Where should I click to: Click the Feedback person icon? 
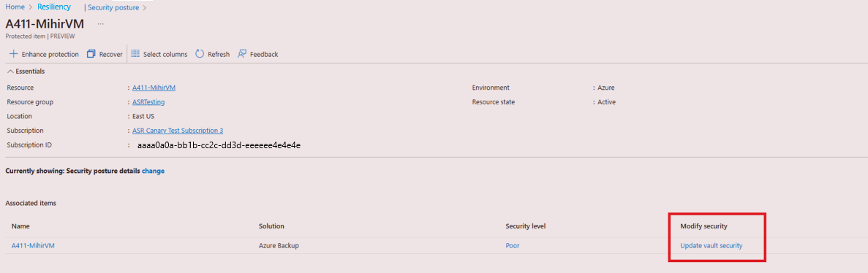tap(242, 54)
